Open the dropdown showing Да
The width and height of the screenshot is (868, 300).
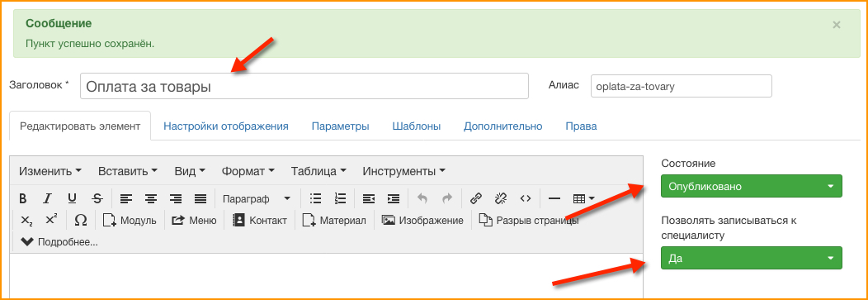point(751,259)
